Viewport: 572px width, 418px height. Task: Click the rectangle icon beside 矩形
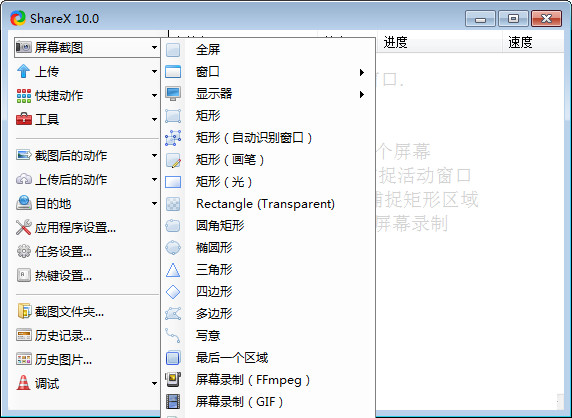point(173,116)
